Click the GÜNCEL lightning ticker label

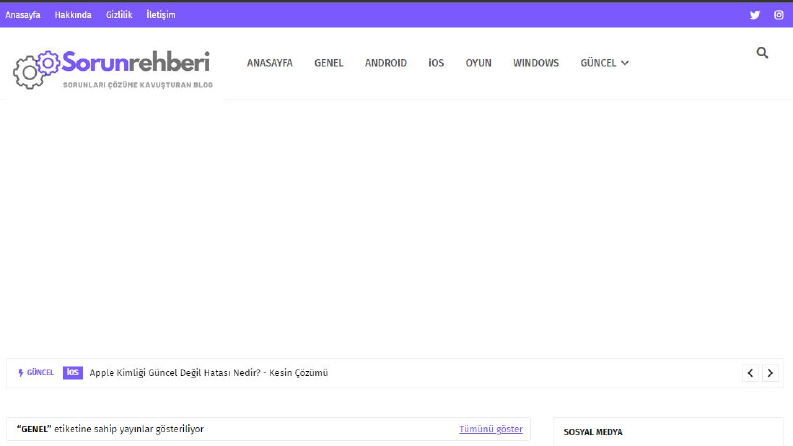[x=36, y=373]
